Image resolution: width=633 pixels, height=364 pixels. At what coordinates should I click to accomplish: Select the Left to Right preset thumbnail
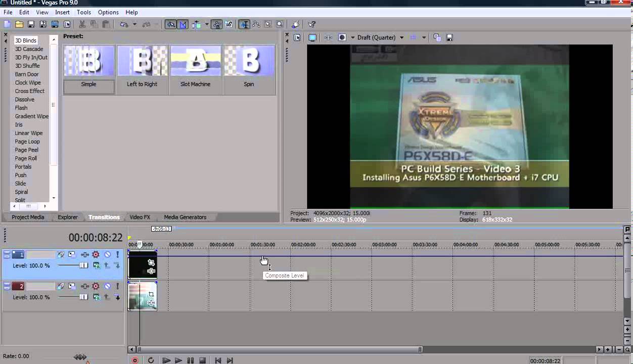tap(142, 61)
